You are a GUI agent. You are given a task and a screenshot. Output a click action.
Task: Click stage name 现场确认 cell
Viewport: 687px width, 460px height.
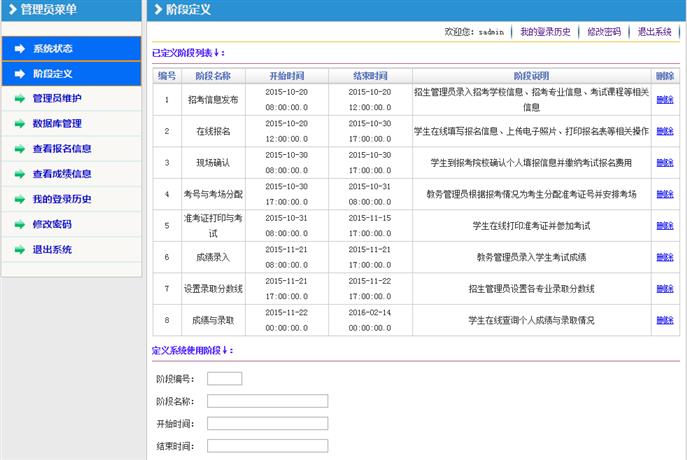click(213, 163)
